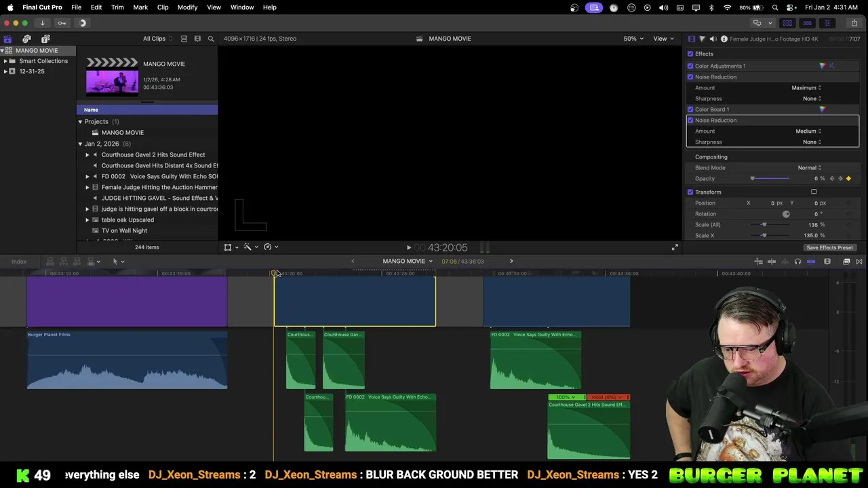Open Color Adjustments 1 color wheel icon
Image resolution: width=868 pixels, height=488 pixels.
click(x=822, y=66)
